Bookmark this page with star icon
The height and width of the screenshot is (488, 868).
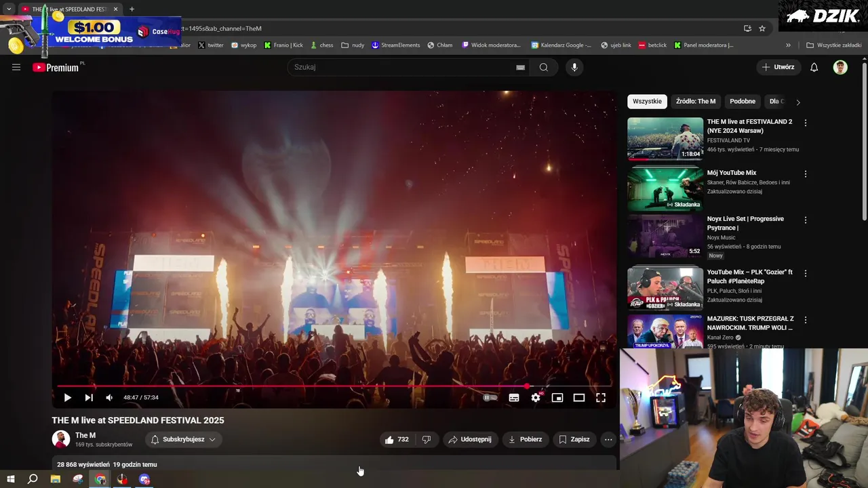pos(762,28)
